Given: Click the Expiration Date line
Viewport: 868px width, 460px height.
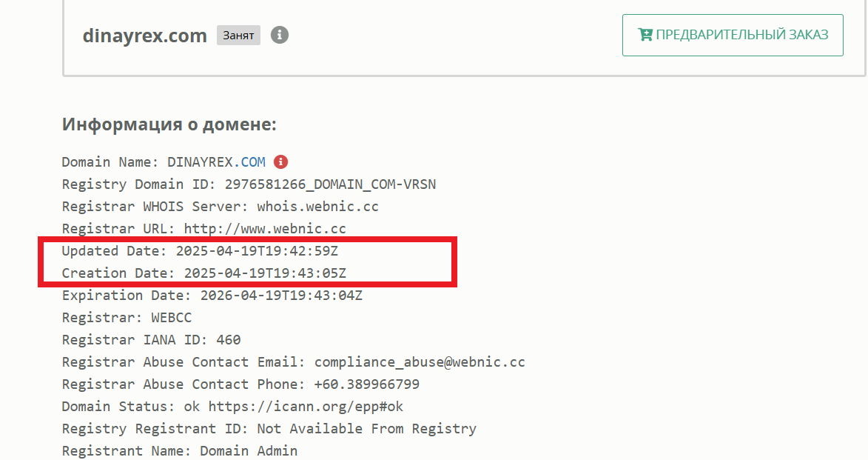Looking at the screenshot, I should click(212, 296).
